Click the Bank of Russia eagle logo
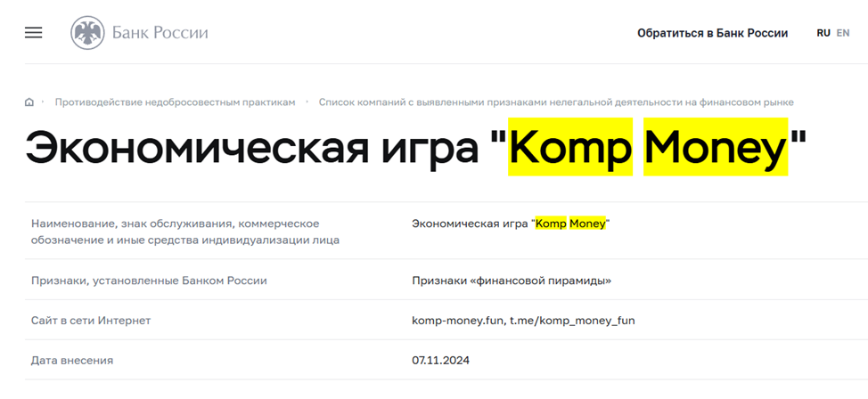This screenshot has height=399, width=868. click(x=87, y=33)
